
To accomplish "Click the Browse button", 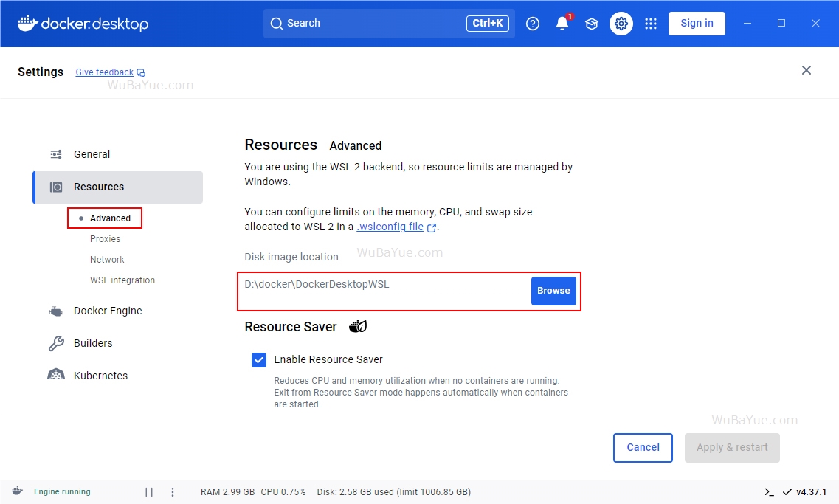I will coord(553,291).
